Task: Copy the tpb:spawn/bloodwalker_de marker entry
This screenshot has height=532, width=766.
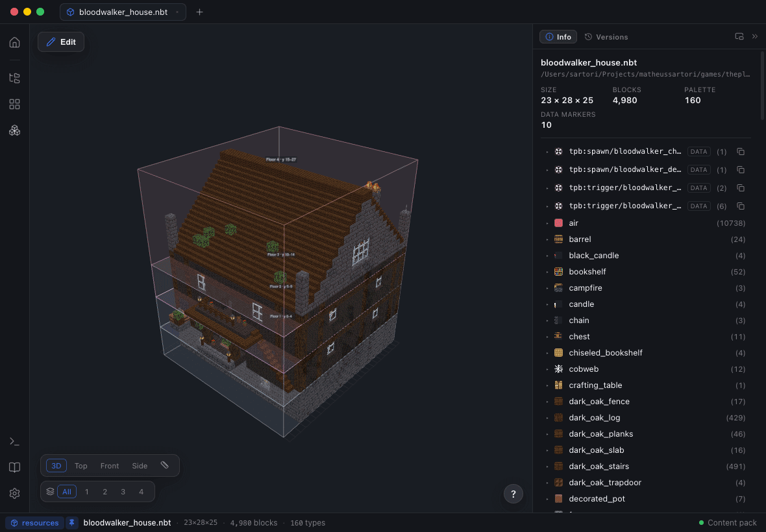Action: click(741, 170)
